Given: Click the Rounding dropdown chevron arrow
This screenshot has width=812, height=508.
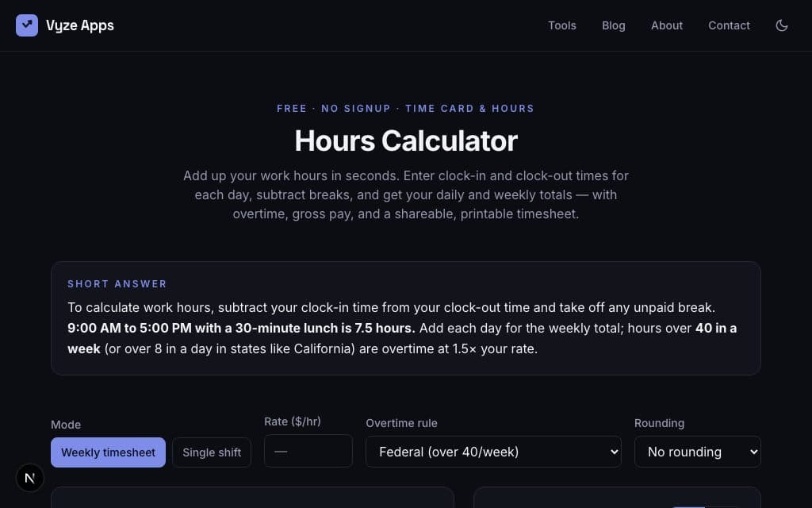Looking at the screenshot, I should point(754,452).
